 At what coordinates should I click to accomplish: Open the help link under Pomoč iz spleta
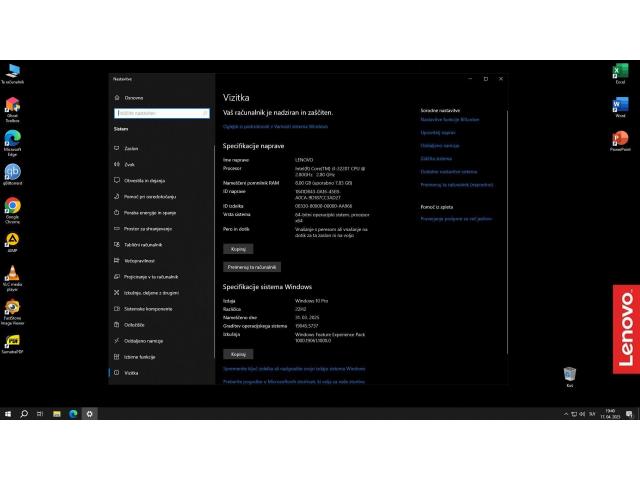(456, 219)
